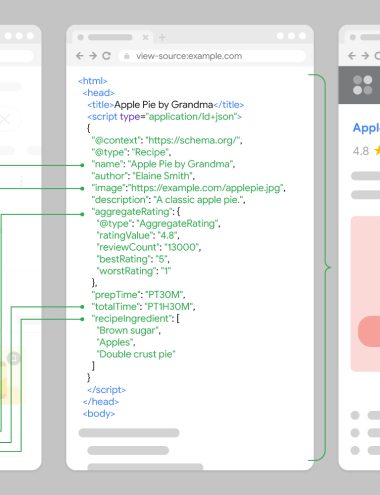Click the "bestRating": "5" line
The image size is (380, 495).
coord(133,259)
